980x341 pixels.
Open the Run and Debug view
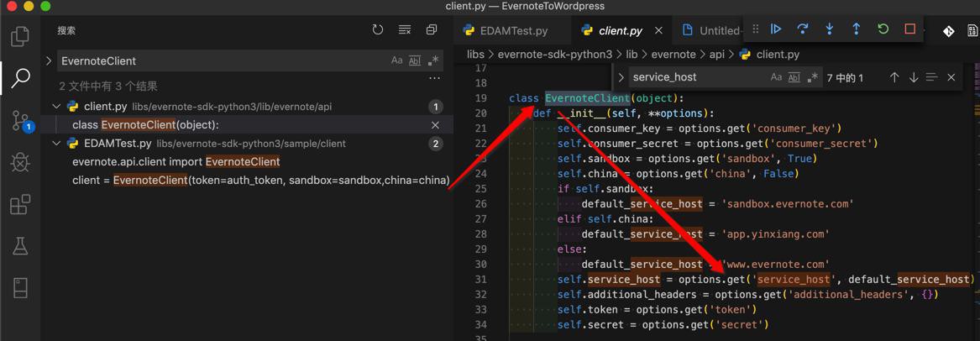[x=21, y=162]
